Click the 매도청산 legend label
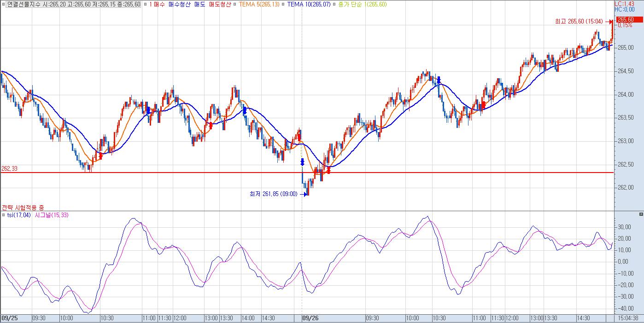This screenshot has width=644, height=323. coord(220,4)
